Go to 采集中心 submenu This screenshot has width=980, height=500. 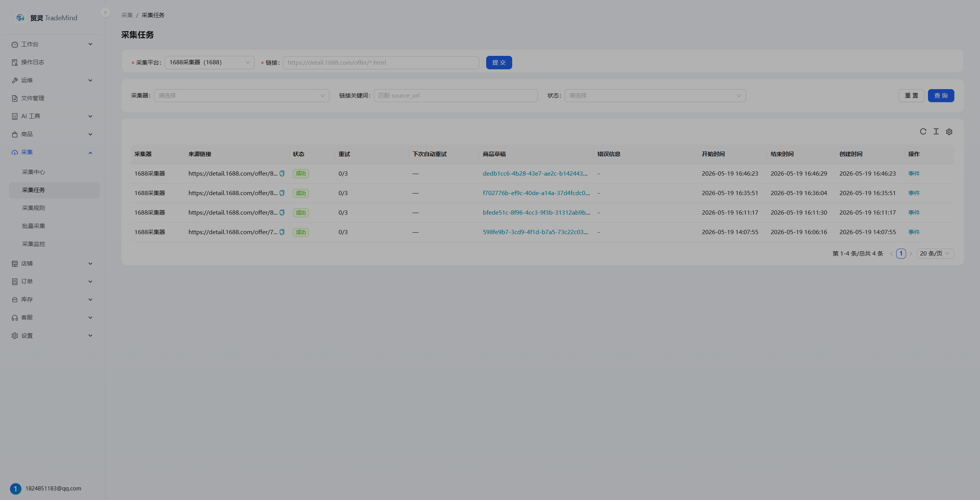coord(54,172)
